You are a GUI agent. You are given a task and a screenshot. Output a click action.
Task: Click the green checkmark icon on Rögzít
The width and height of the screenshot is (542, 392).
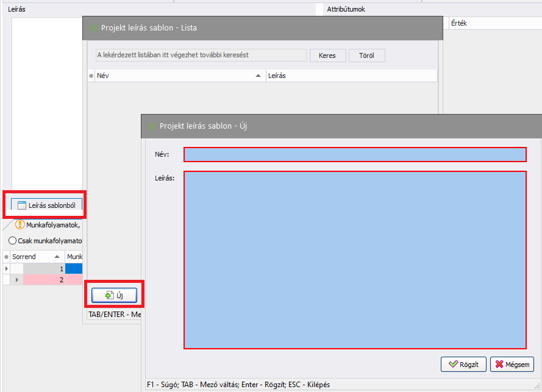[x=453, y=364]
